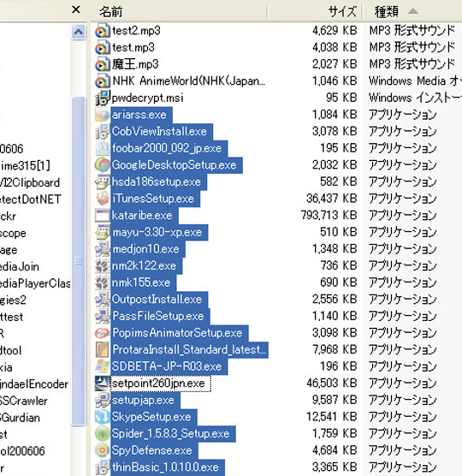Click the kataribe.exe window icon
This screenshot has height=476, width=462.
(x=102, y=216)
